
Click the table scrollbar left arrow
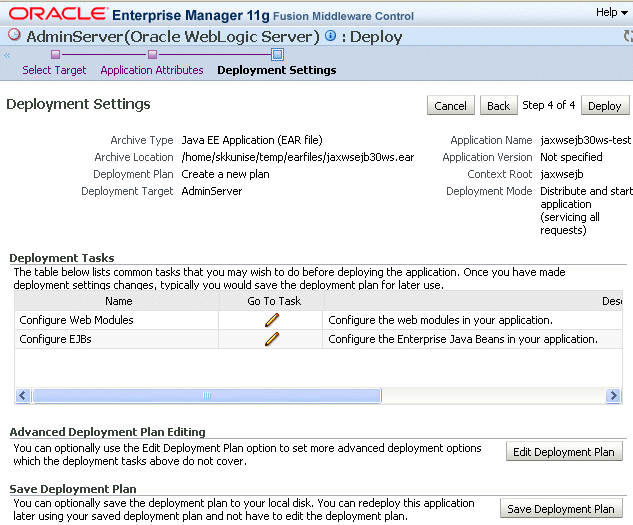pyautogui.click(x=23, y=395)
